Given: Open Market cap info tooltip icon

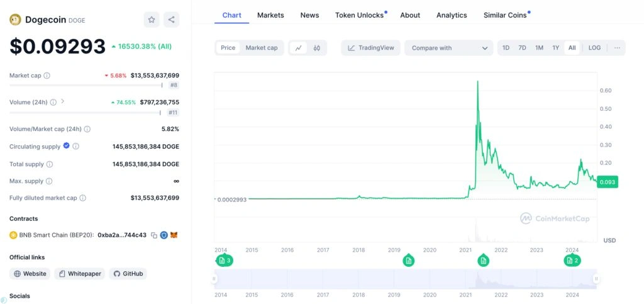Looking at the screenshot, I should coord(47,76).
